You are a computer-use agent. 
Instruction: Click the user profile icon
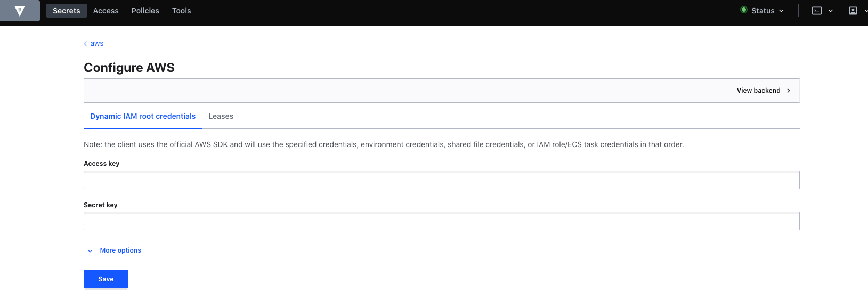[853, 11]
